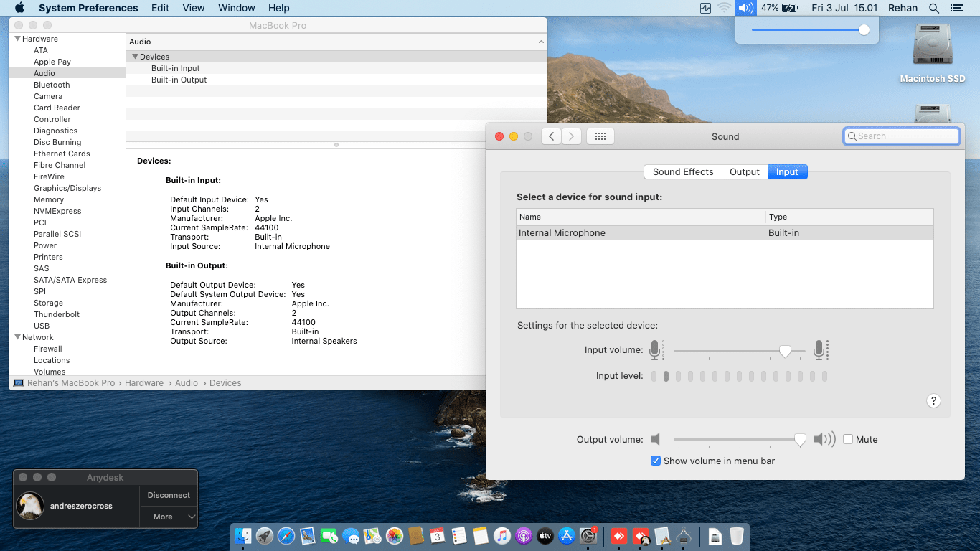Screen dimensions: 980x551
Task: Open Notification Center list icon in menu bar
Action: (956, 8)
